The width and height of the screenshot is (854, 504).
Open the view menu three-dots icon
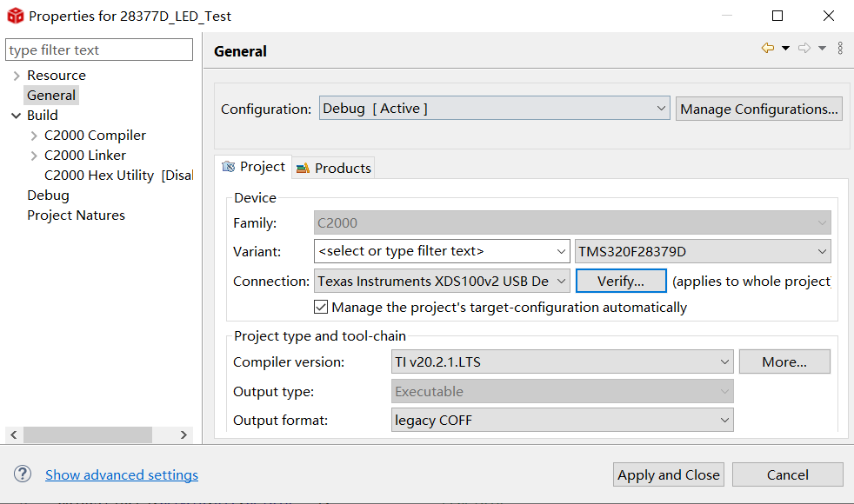840,49
